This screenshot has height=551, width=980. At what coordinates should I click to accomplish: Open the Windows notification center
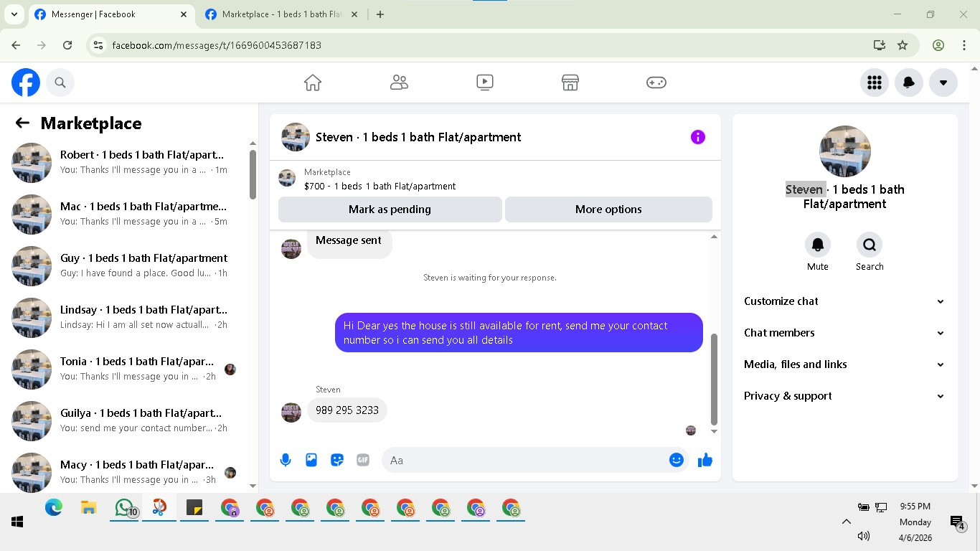pyautogui.click(x=957, y=523)
